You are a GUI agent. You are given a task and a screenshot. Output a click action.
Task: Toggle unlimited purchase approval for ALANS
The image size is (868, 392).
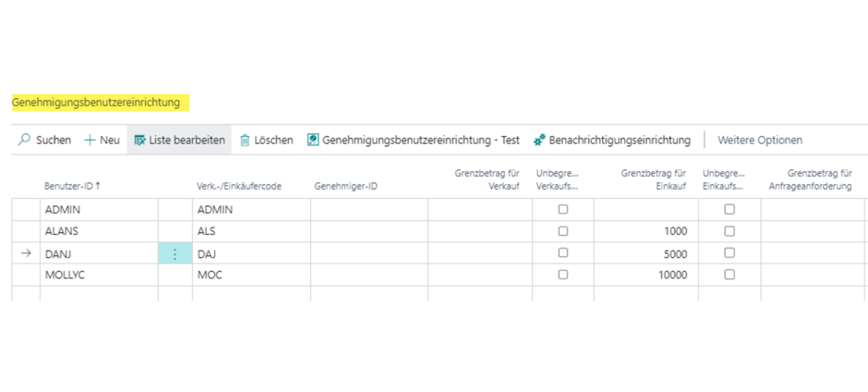[729, 231]
